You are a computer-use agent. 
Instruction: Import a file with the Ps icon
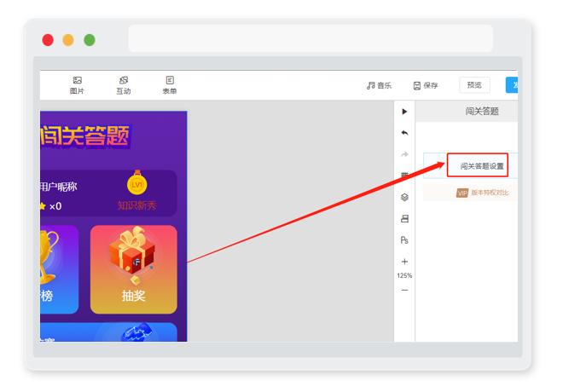coord(404,240)
